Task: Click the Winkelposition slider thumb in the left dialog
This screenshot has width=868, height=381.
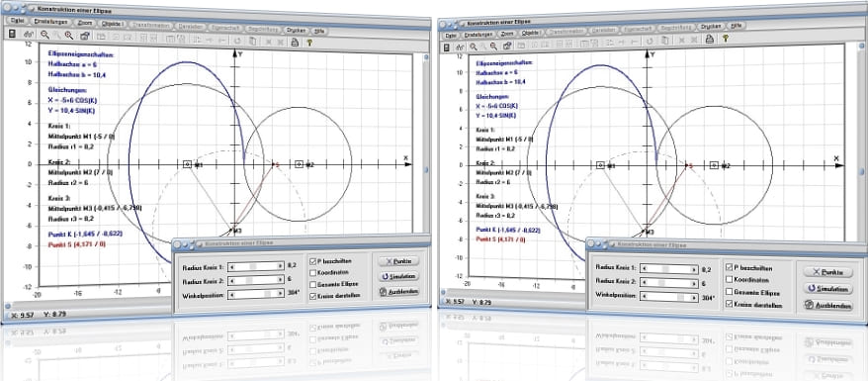Action: (267, 294)
